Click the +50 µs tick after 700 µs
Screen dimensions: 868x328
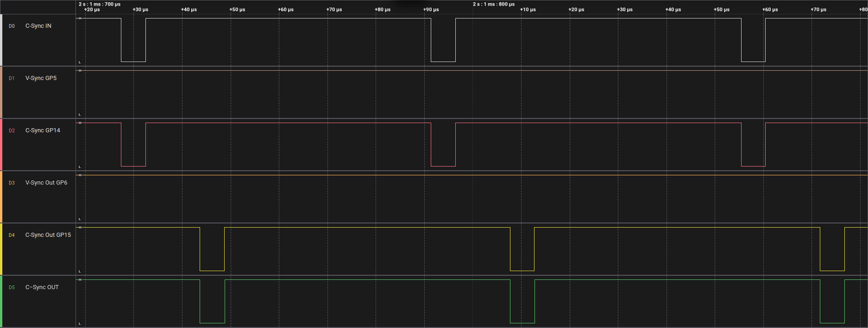coord(237,9)
